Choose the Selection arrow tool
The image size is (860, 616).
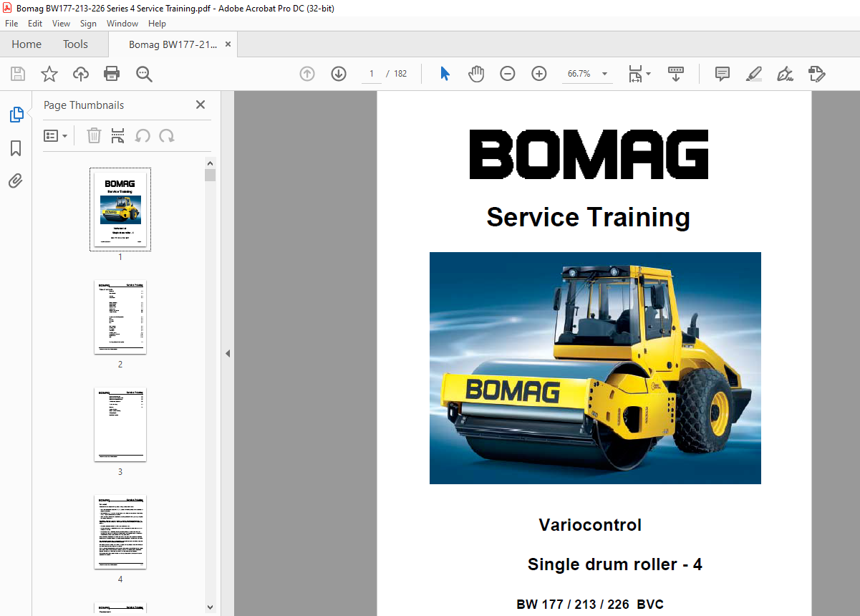[445, 74]
